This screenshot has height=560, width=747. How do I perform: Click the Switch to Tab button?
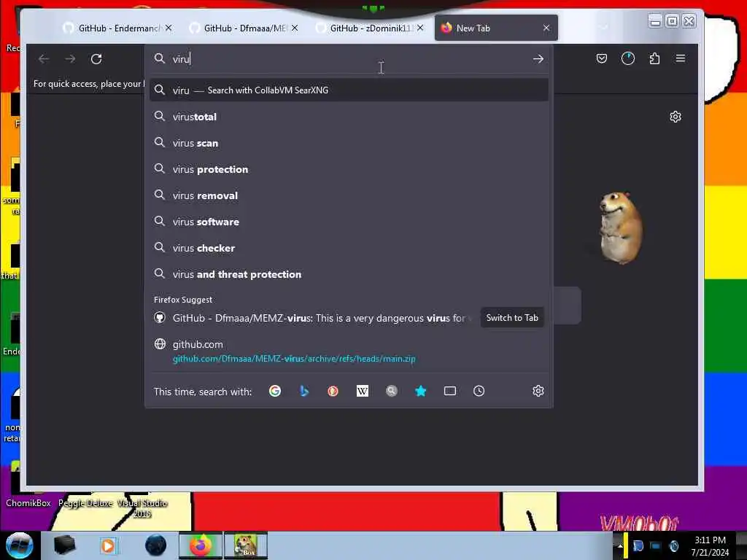(x=512, y=318)
